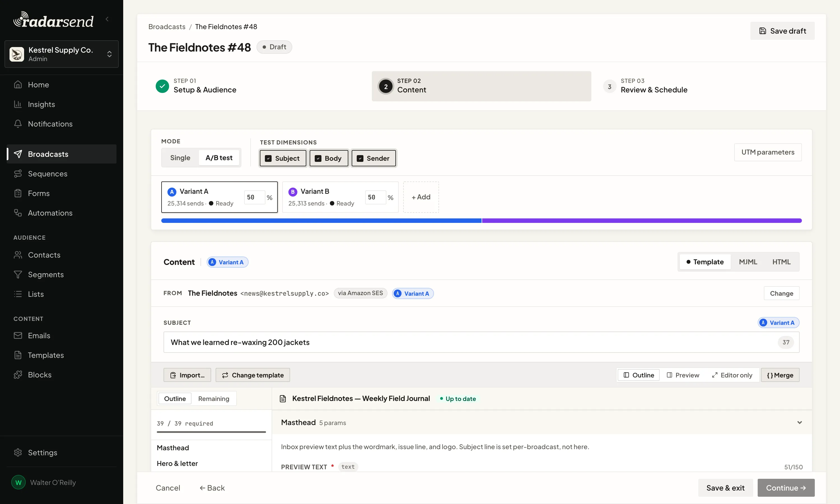This screenshot has width=840, height=504.
Task: Switch mode to Single
Action: [x=180, y=158]
